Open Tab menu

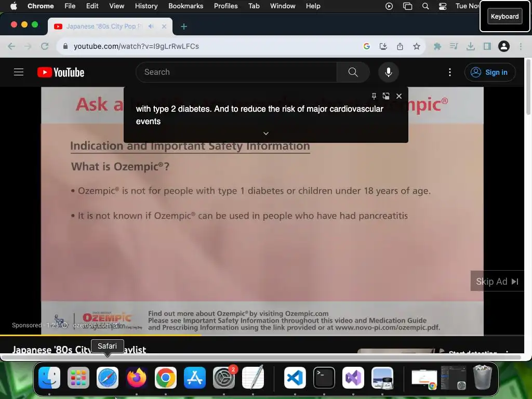point(254,6)
